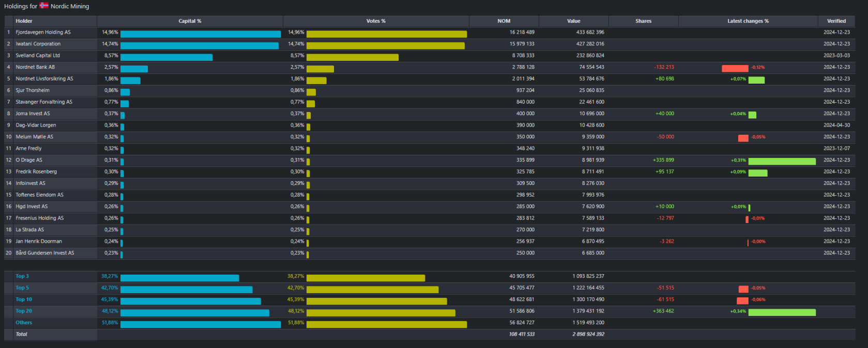Click the share change -3 262
This screenshot has width=868, height=348.
tap(667, 241)
